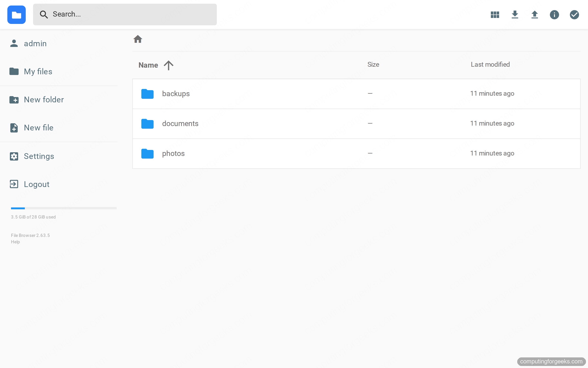Click backups row's '11 minutes ago' timestamp
Image resolution: width=588 pixels, height=368 pixels.
click(492, 93)
